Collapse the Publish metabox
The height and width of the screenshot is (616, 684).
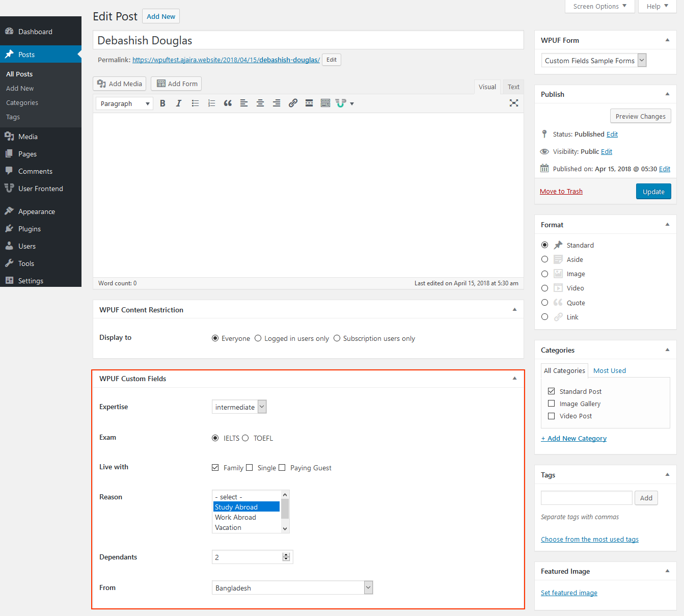[x=667, y=94]
